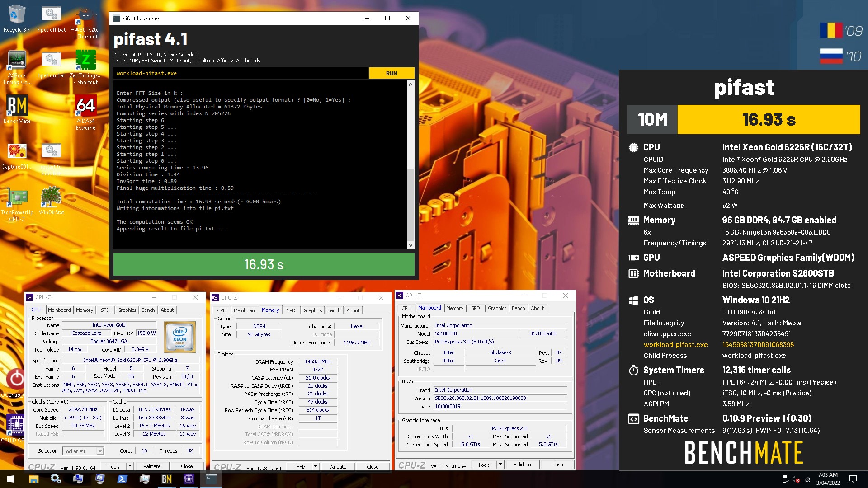Click the Windows logo icon beside OS
The image size is (868, 488).
click(x=633, y=300)
